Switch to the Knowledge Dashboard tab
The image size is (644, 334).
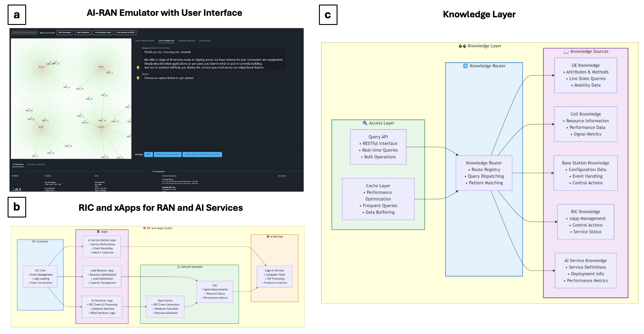(186, 41)
